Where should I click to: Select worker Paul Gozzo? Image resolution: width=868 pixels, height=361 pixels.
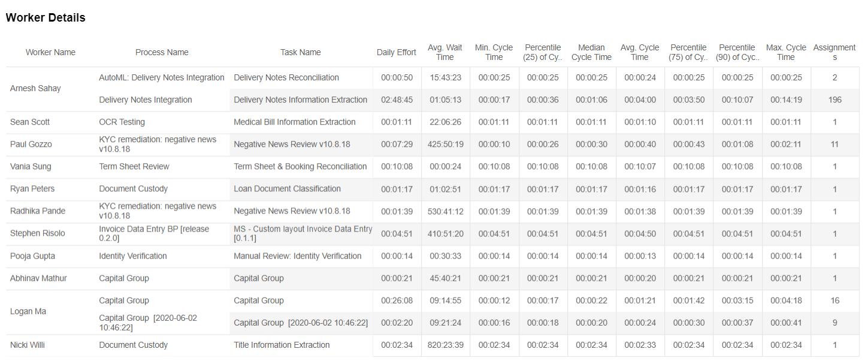pyautogui.click(x=31, y=144)
